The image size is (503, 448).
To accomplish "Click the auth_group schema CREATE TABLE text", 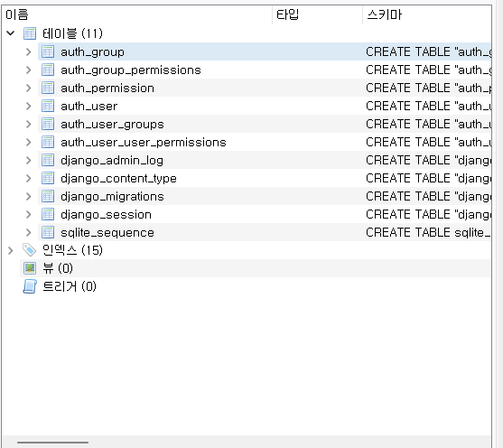I will pos(429,51).
